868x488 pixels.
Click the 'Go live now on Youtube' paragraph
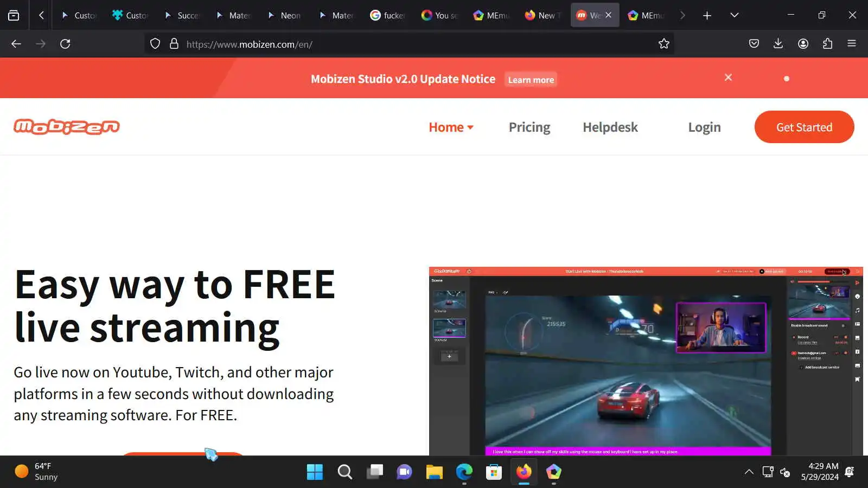pos(174,394)
